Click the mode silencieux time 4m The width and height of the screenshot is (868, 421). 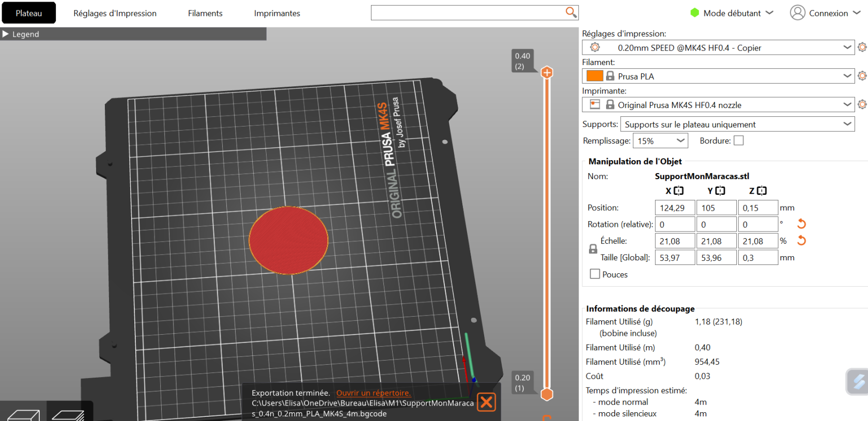701,413
